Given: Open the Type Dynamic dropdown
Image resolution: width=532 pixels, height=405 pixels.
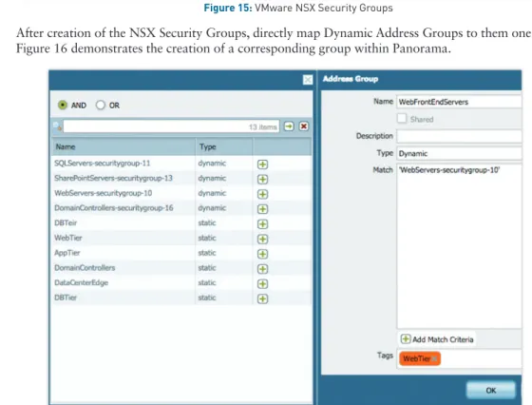Looking at the screenshot, I should pyautogui.click(x=459, y=153).
